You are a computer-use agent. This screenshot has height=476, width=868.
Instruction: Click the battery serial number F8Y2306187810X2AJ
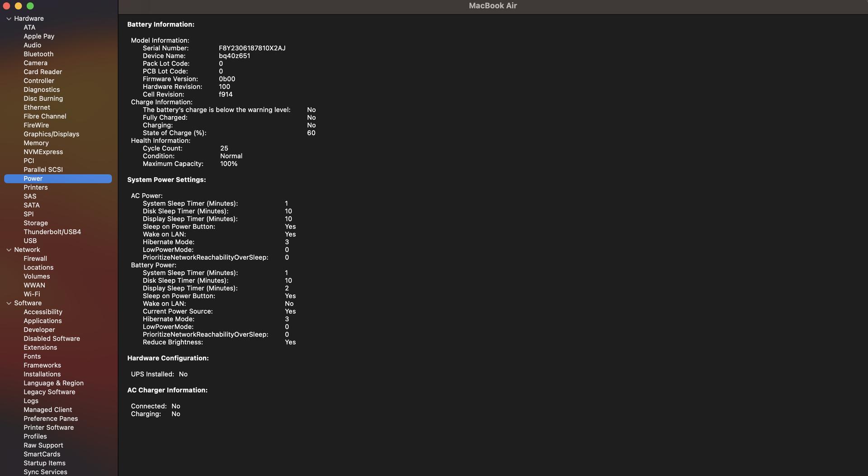pos(252,48)
